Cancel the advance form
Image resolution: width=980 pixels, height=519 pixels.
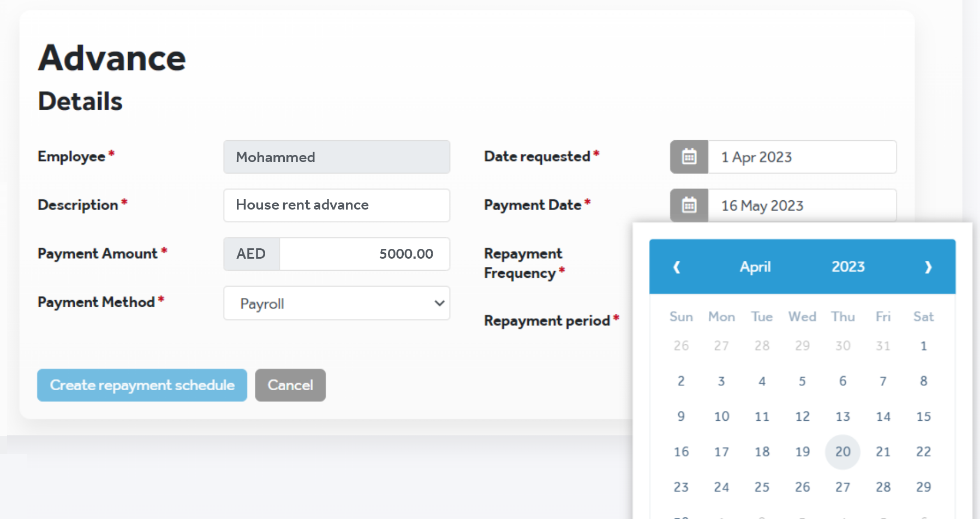(x=290, y=385)
